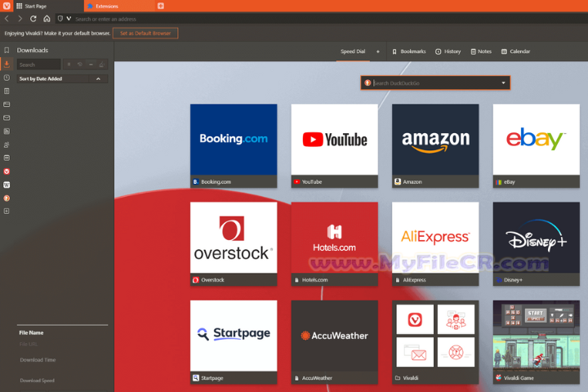Open the Bookmarks start page tab
The width and height of the screenshot is (588, 392).
[409, 51]
